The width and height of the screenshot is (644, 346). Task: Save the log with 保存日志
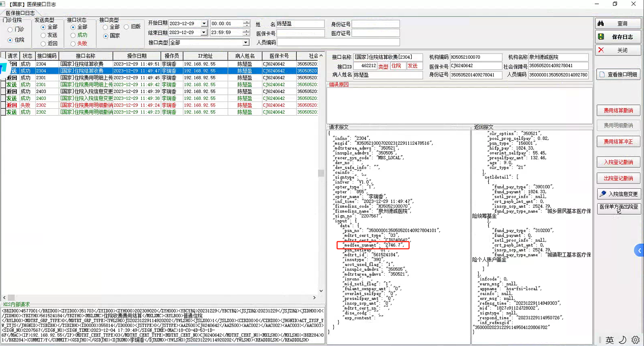tap(618, 37)
